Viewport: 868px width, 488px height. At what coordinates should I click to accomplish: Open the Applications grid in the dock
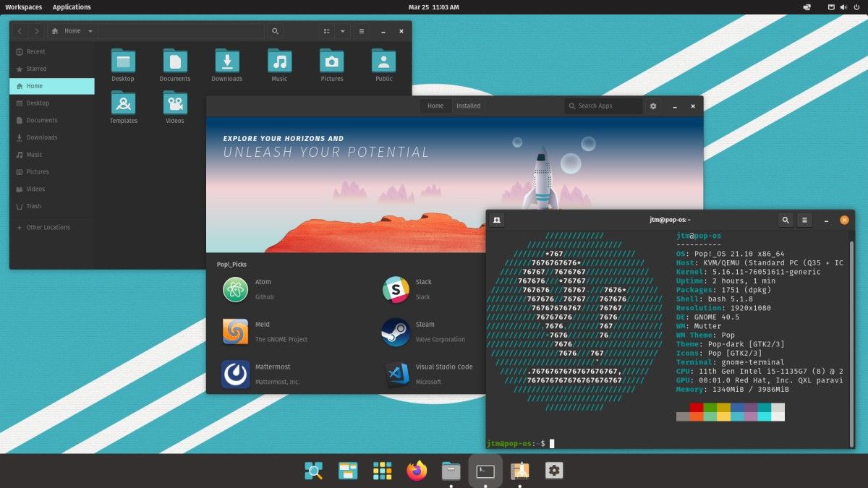coord(382,470)
